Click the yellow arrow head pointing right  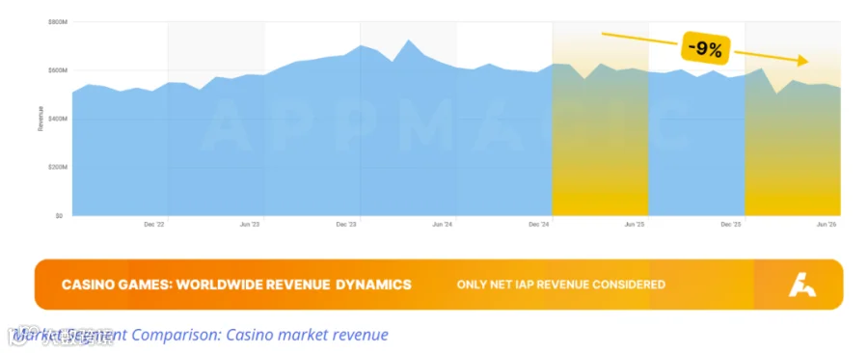tap(803, 61)
